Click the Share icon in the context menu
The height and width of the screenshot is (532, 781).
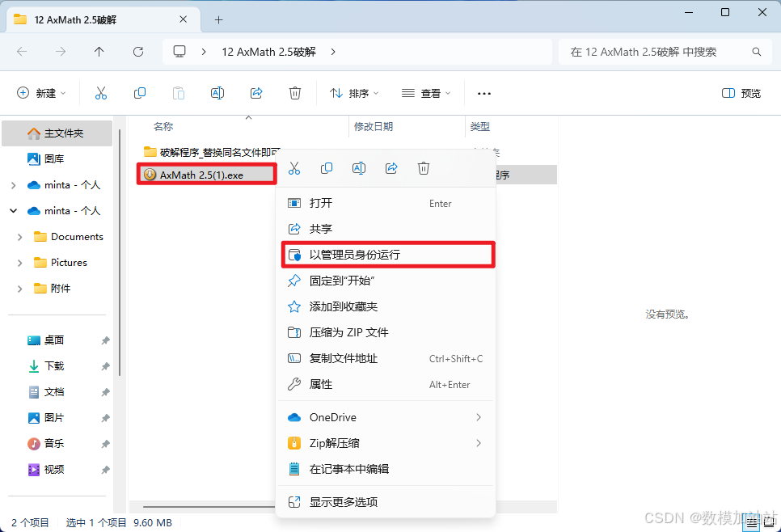point(391,168)
